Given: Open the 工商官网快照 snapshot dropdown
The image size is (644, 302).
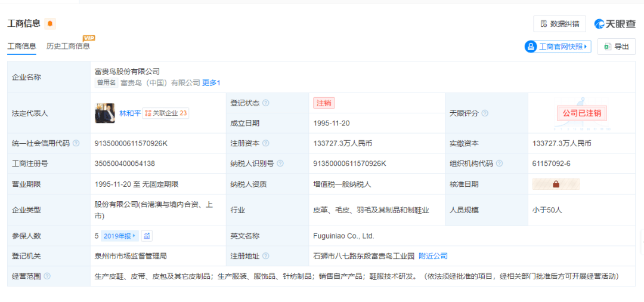Looking at the screenshot, I should 558,47.
